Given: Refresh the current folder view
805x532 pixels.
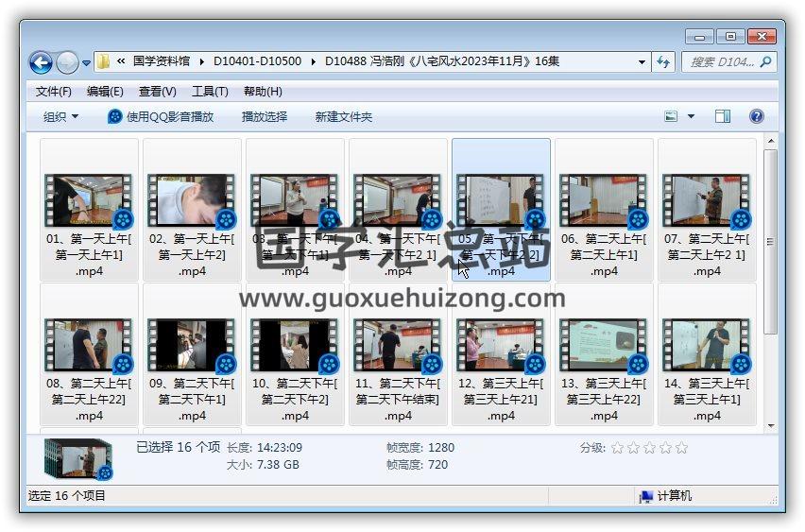Looking at the screenshot, I should tap(662, 62).
